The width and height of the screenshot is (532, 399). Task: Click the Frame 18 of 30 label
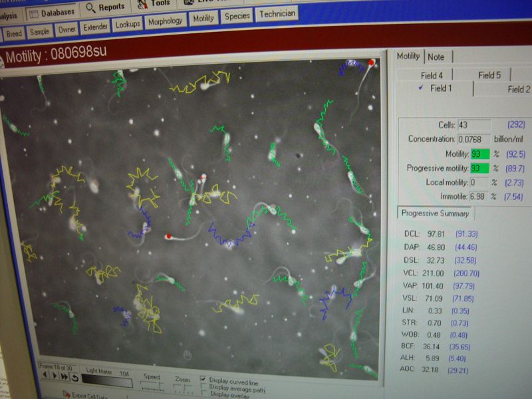(56, 367)
